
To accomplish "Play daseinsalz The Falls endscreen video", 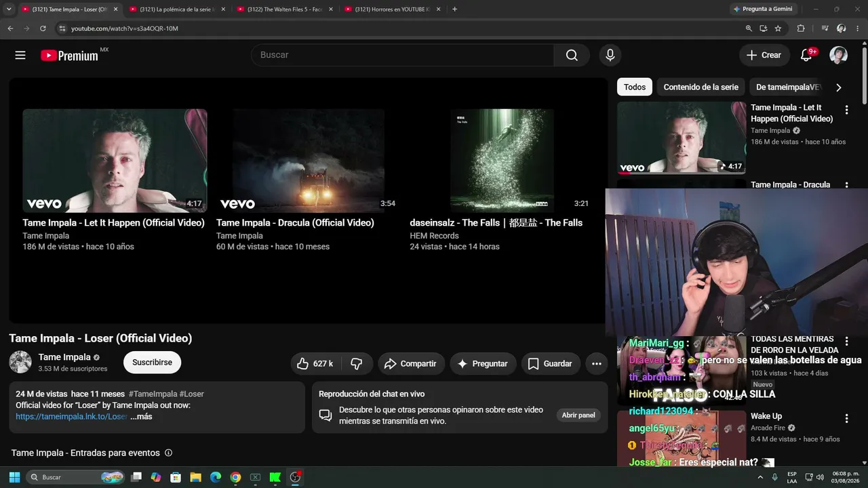I will pyautogui.click(x=502, y=161).
